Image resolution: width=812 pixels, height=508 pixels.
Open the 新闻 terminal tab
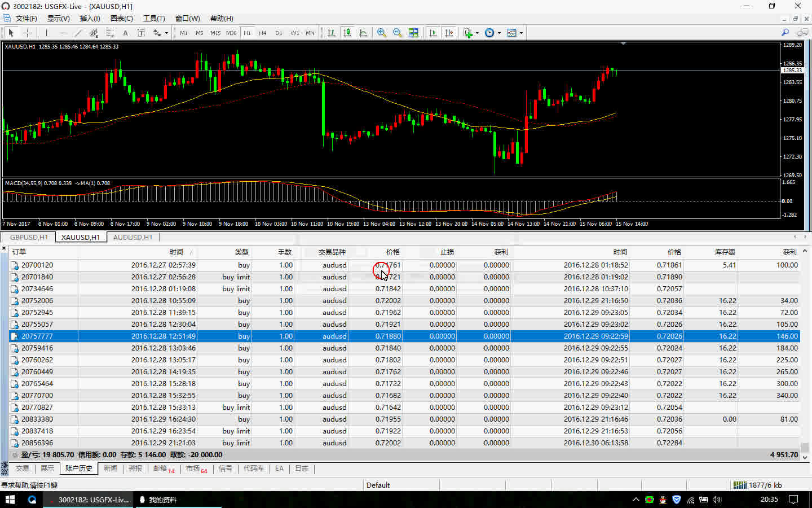pos(111,468)
